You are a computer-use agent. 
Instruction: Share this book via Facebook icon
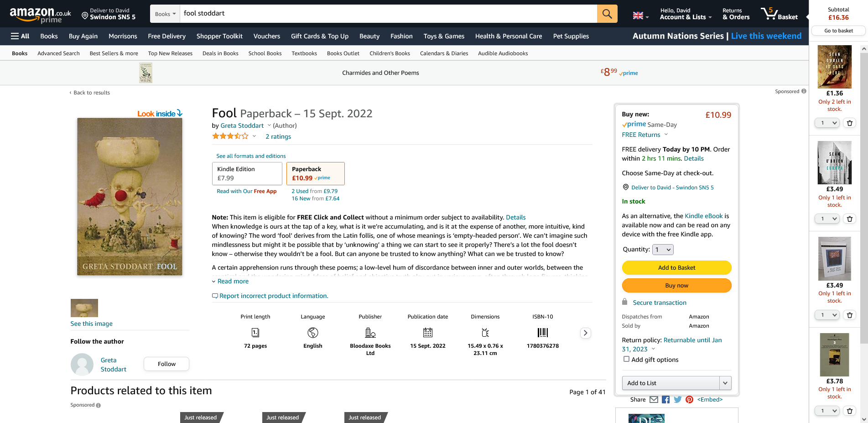point(665,400)
